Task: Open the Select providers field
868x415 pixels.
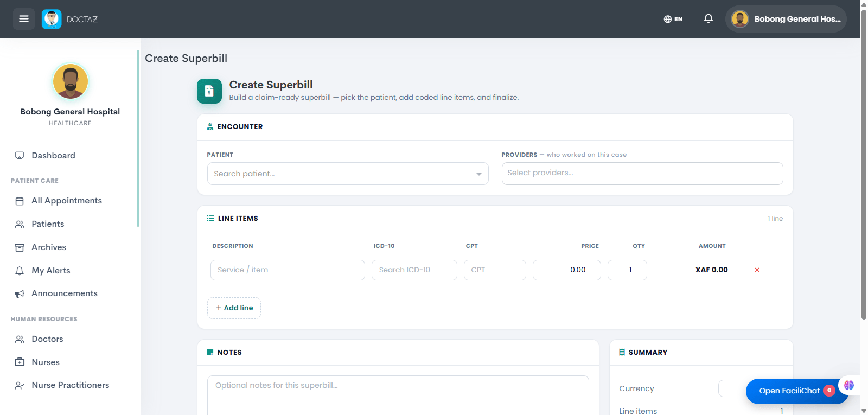Action: [642, 174]
